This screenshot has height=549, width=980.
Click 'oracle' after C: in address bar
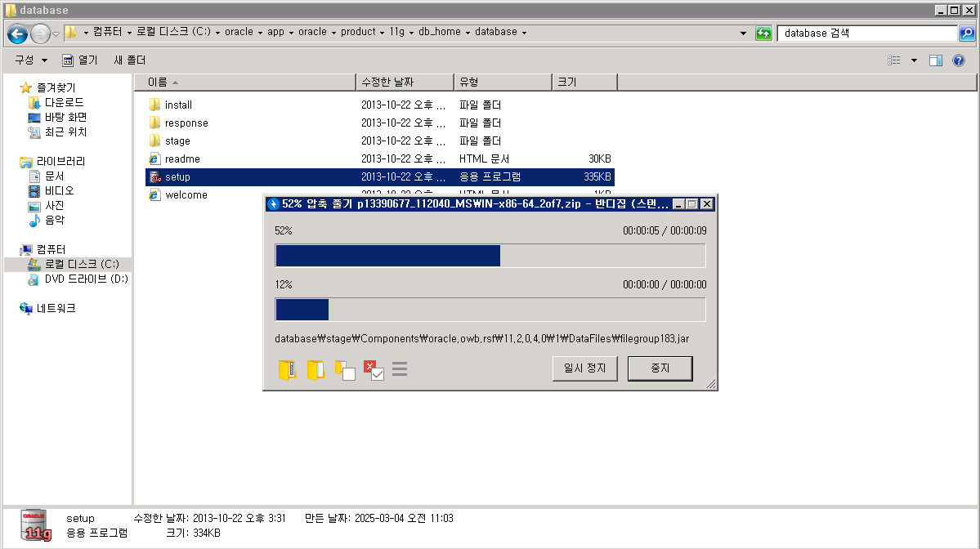pyautogui.click(x=239, y=32)
